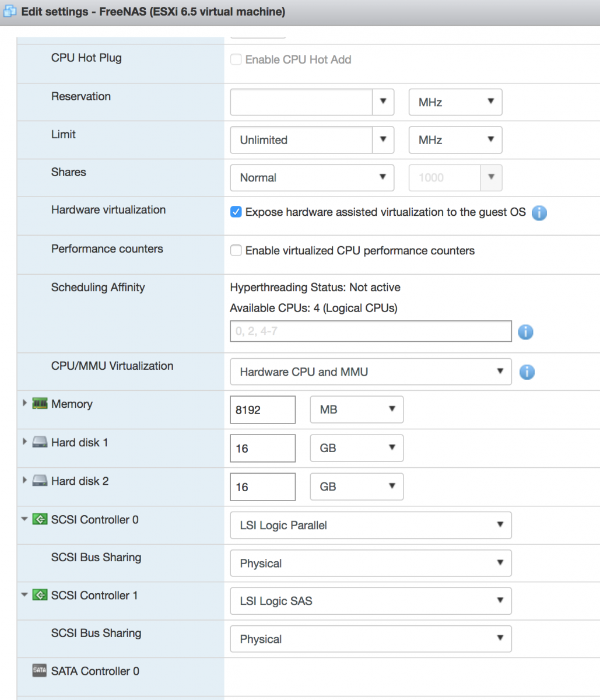Open the Limit MHz unit dropdown
This screenshot has width=600, height=700.
tap(455, 139)
